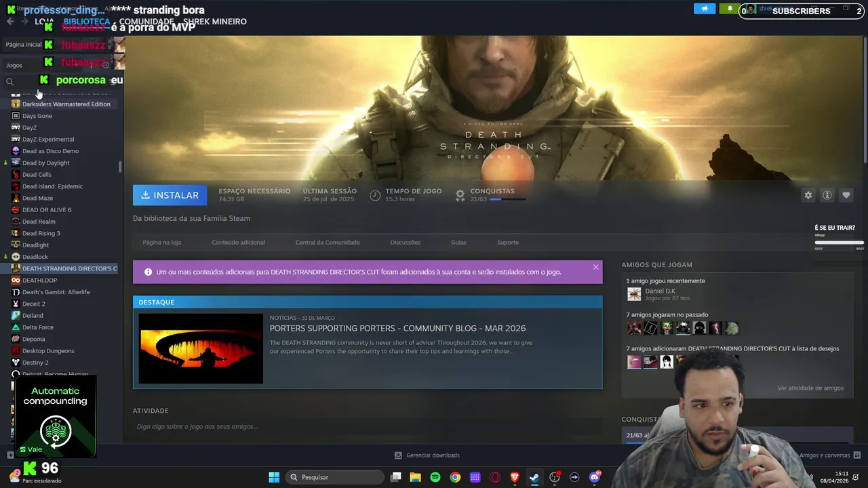Open Amigos e conversas chat icon
The image size is (868, 488).
(857, 455)
